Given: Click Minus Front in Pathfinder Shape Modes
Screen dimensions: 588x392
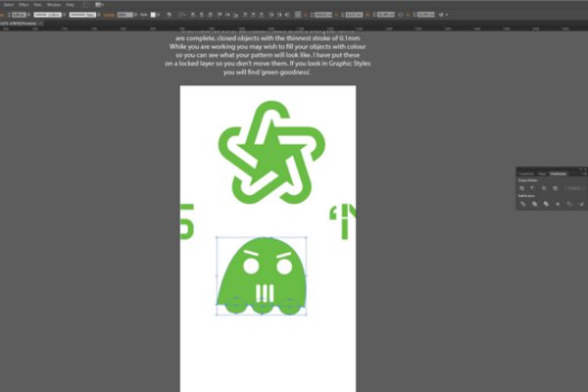Looking at the screenshot, I should point(532,188).
